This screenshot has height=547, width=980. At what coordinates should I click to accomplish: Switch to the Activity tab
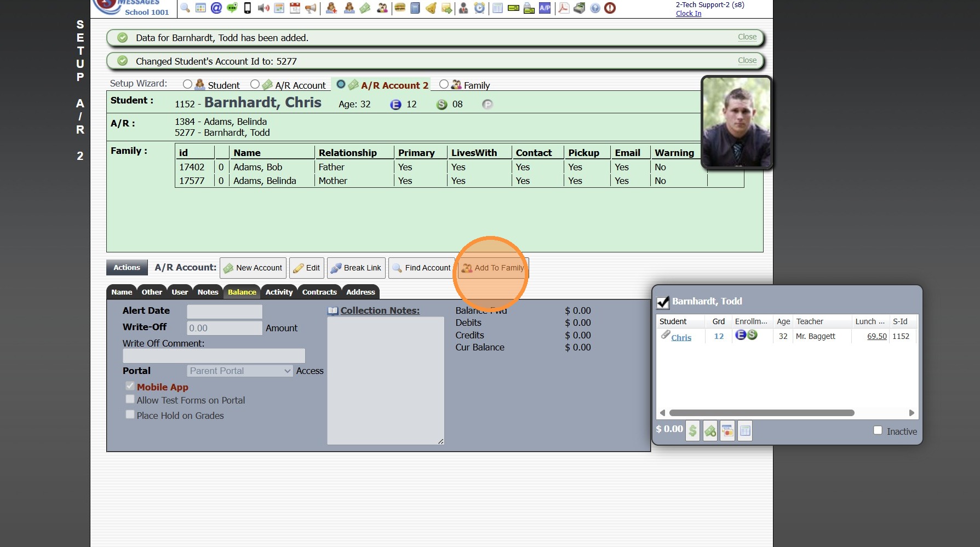pos(279,292)
